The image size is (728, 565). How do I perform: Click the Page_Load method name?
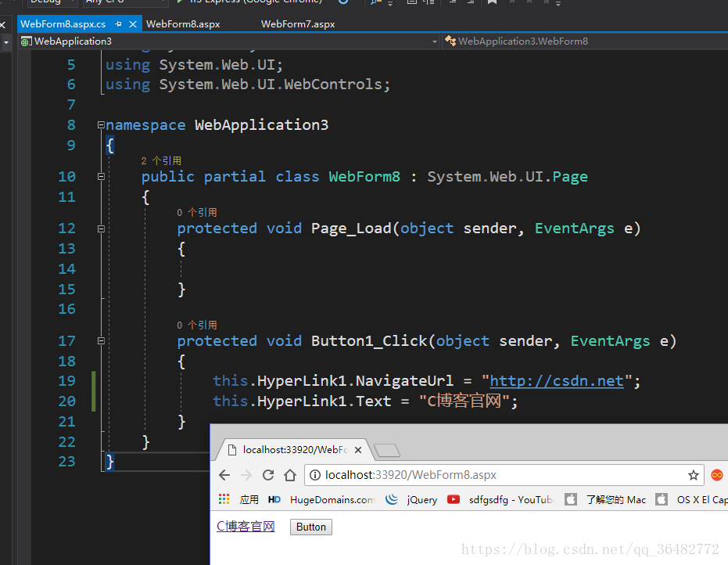pos(351,229)
